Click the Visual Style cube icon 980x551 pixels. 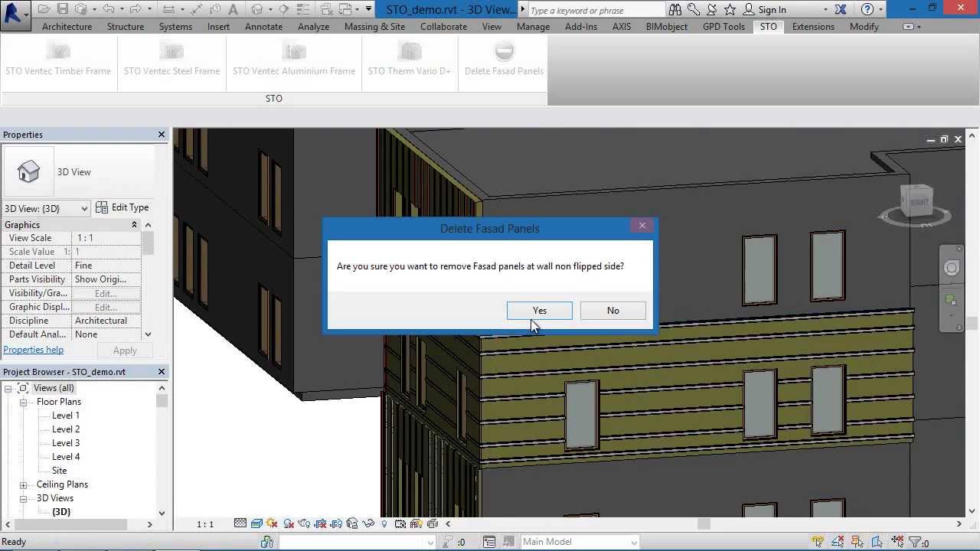(256, 524)
